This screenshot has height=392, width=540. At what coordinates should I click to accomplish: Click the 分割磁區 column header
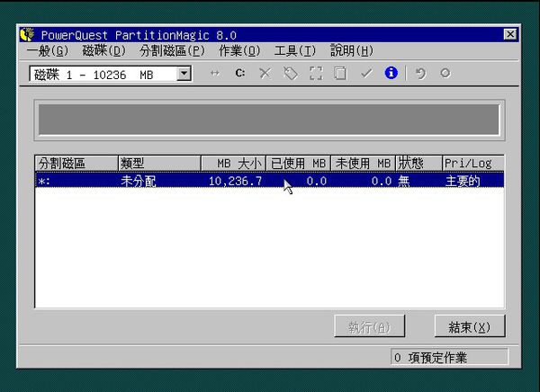click(76, 163)
